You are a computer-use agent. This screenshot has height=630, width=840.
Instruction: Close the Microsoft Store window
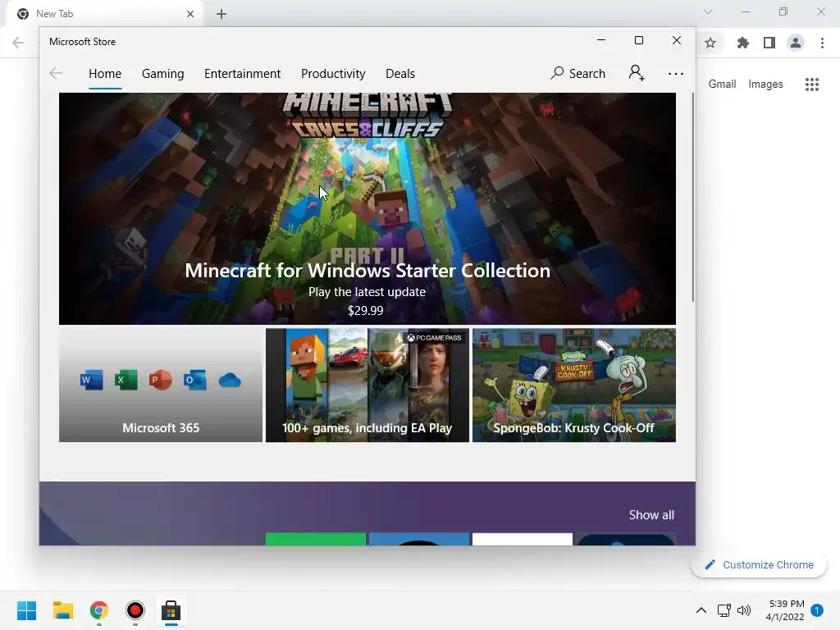click(677, 40)
